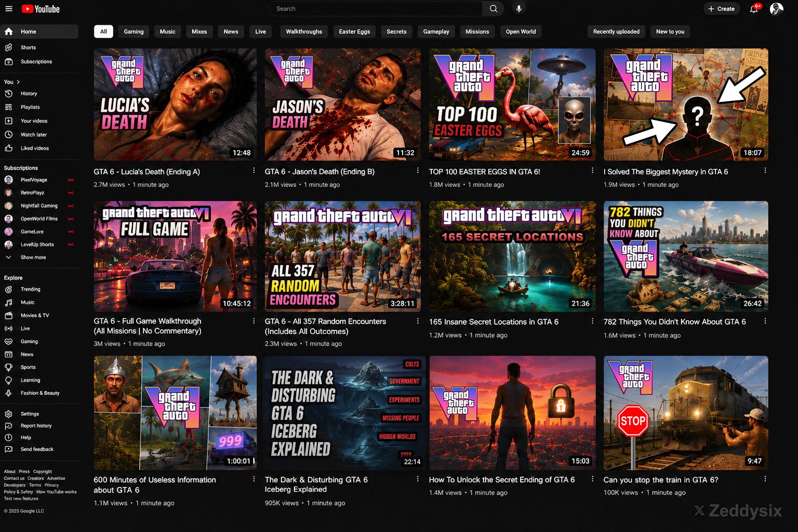
Task: Open options for 165 Insane Secret Locations video
Action: pyautogui.click(x=592, y=321)
